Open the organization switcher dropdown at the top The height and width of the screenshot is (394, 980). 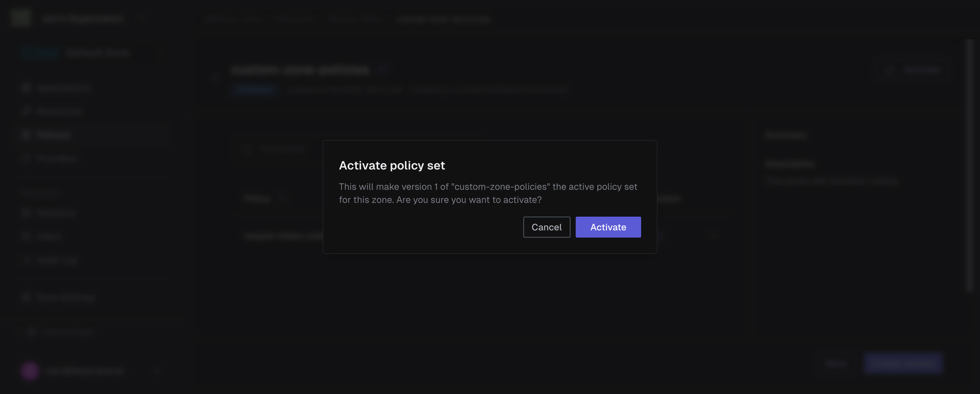coord(142,18)
